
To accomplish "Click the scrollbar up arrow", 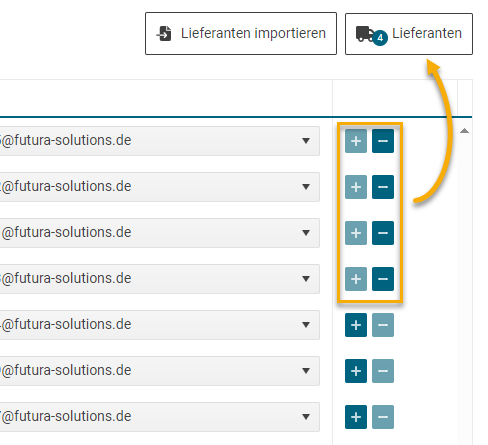I will (x=464, y=131).
